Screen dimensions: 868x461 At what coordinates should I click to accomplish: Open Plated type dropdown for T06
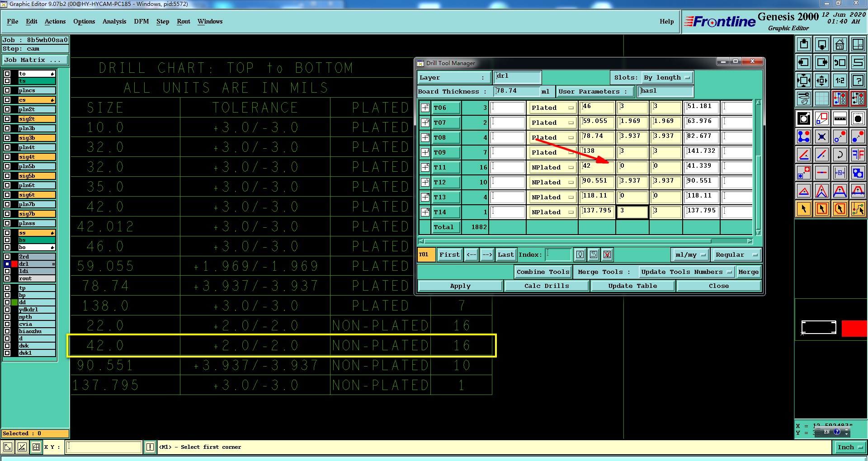(x=552, y=108)
